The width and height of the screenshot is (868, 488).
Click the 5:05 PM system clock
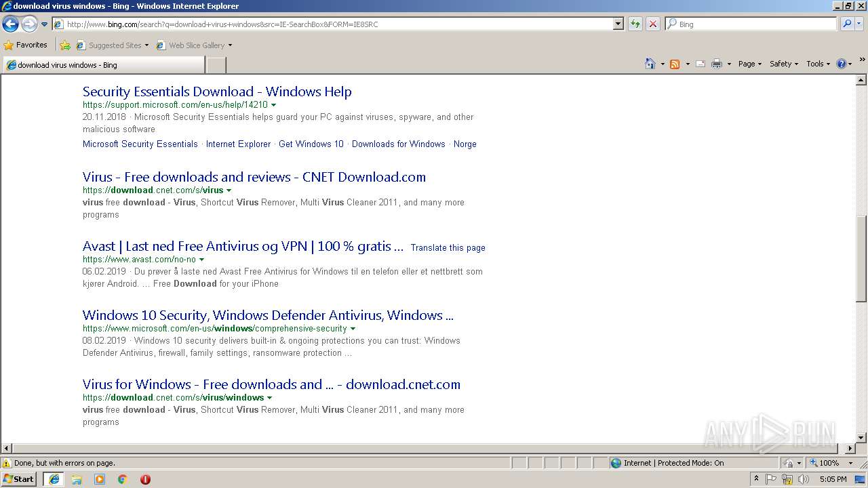click(x=833, y=479)
